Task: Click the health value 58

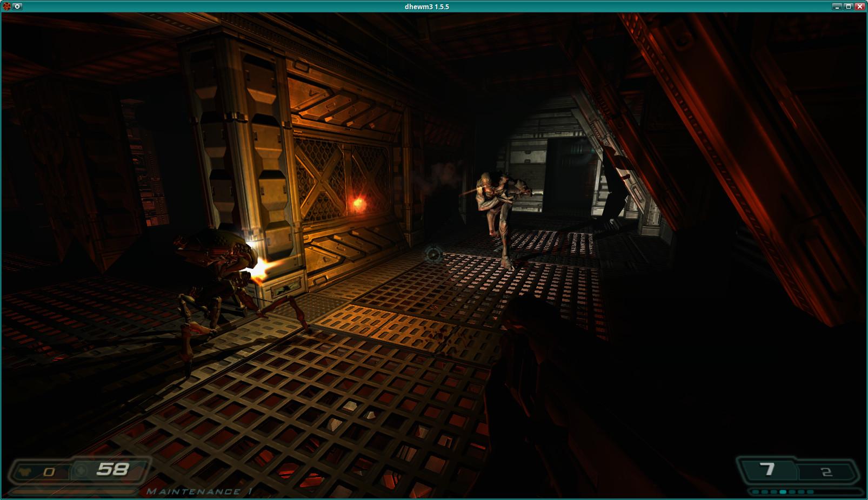Action: [x=112, y=469]
